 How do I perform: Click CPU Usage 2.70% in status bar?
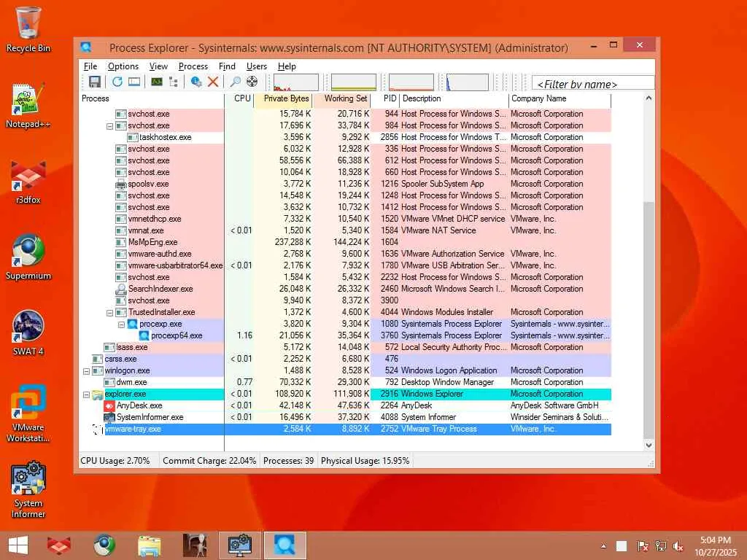coord(115,461)
